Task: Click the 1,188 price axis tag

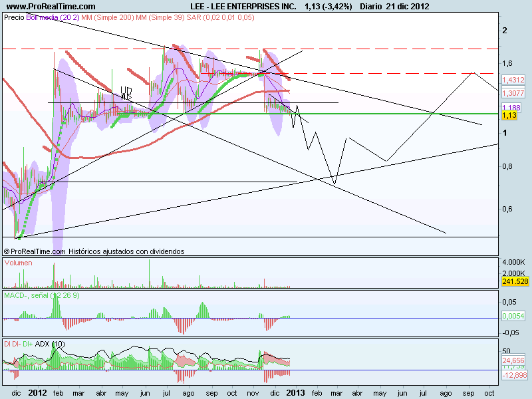Action: [x=511, y=108]
